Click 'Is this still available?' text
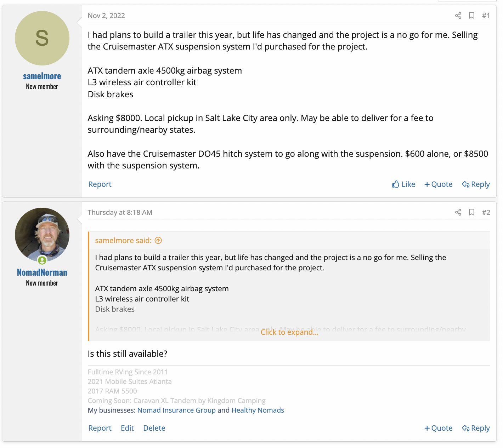 coord(128,354)
